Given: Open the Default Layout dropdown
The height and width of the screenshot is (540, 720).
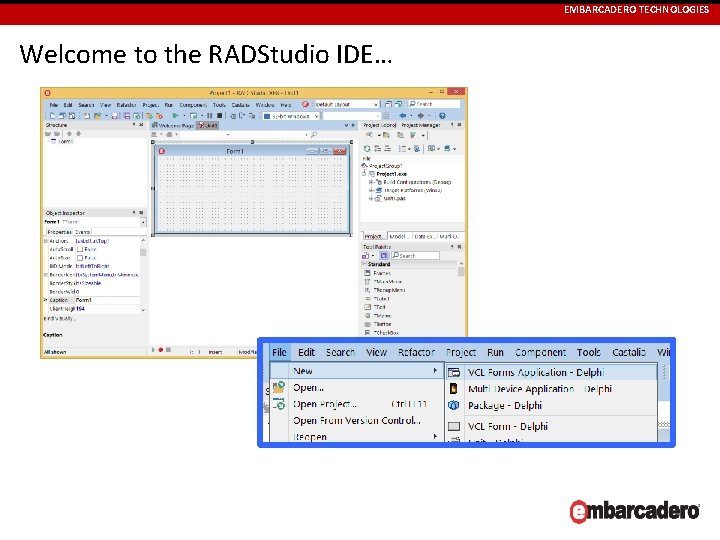Looking at the screenshot, I should [376, 104].
